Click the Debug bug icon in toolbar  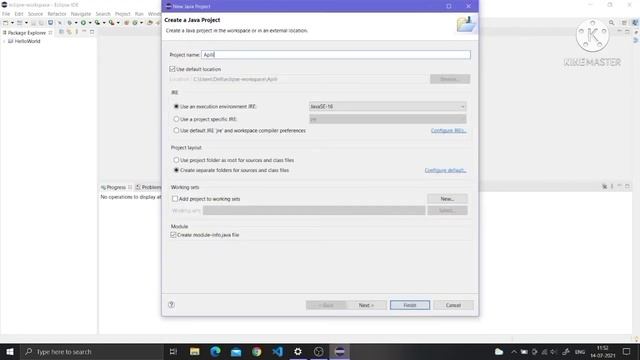point(69,23)
